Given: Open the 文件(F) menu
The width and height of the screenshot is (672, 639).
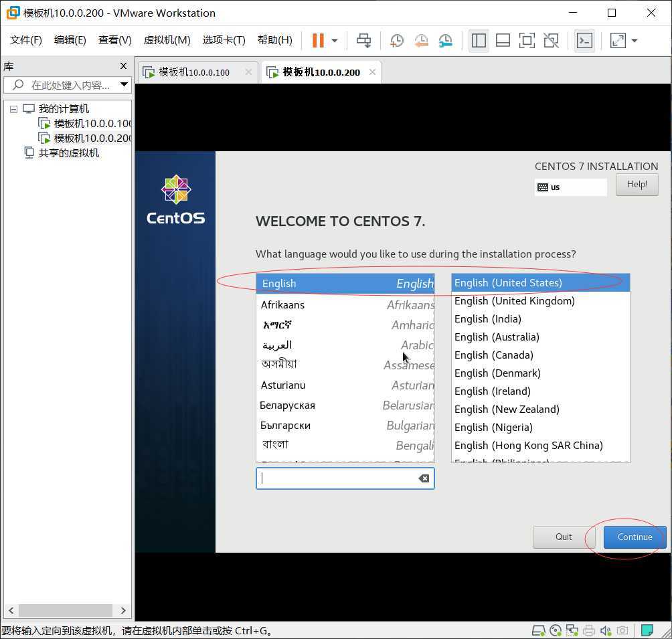Looking at the screenshot, I should pos(26,40).
